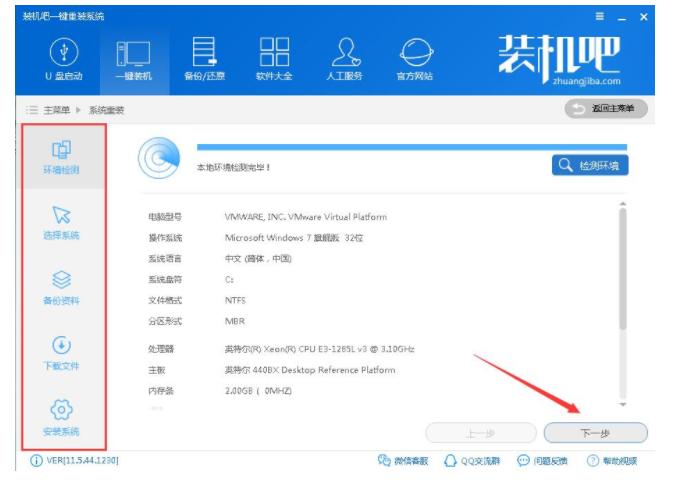Select 选择系统 step in sidebar

61,222
